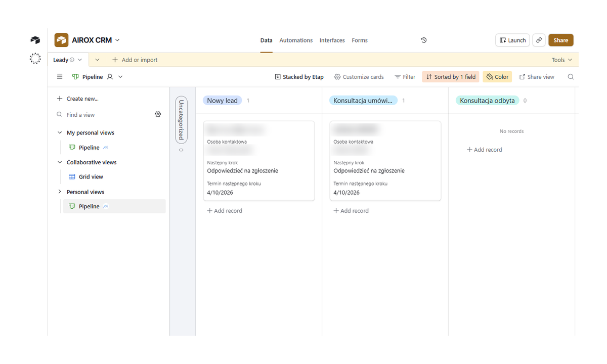Click the Konsultacja umówi... stack label
Image resolution: width=607 pixels, height=364 pixels.
(363, 101)
